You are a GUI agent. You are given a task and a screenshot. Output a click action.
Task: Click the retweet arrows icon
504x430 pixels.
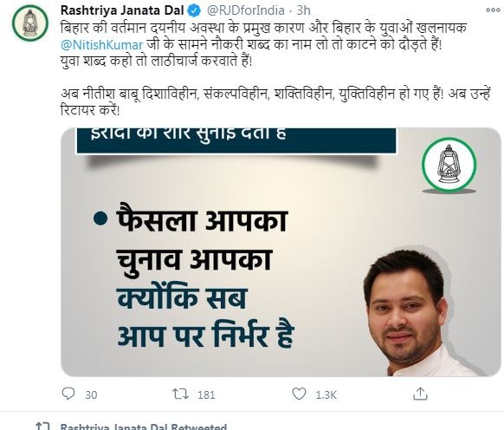pyautogui.click(x=180, y=394)
